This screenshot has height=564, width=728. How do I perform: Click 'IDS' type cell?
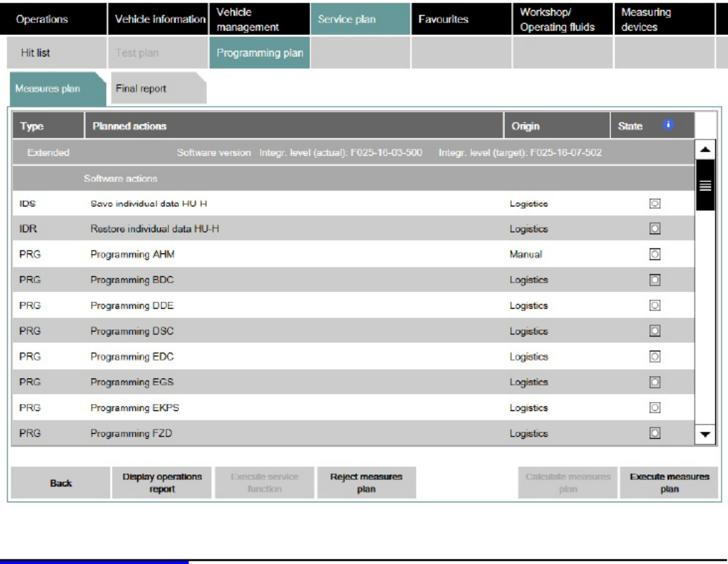tap(27, 203)
